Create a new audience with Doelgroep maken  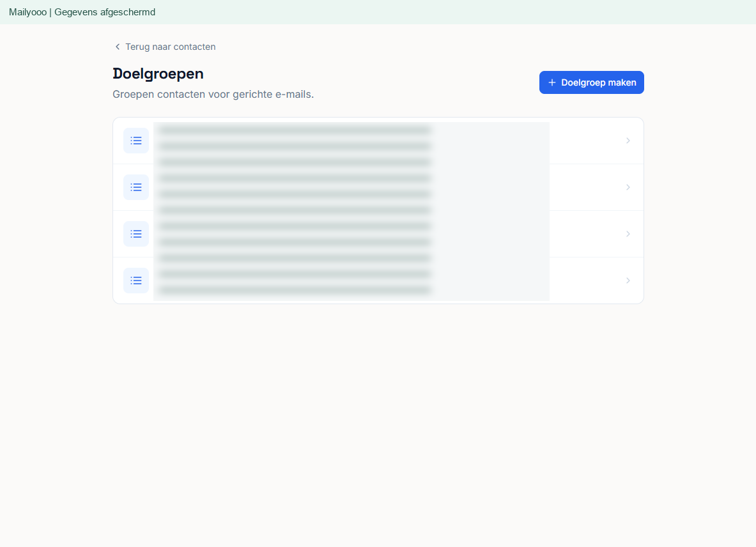pyautogui.click(x=592, y=82)
